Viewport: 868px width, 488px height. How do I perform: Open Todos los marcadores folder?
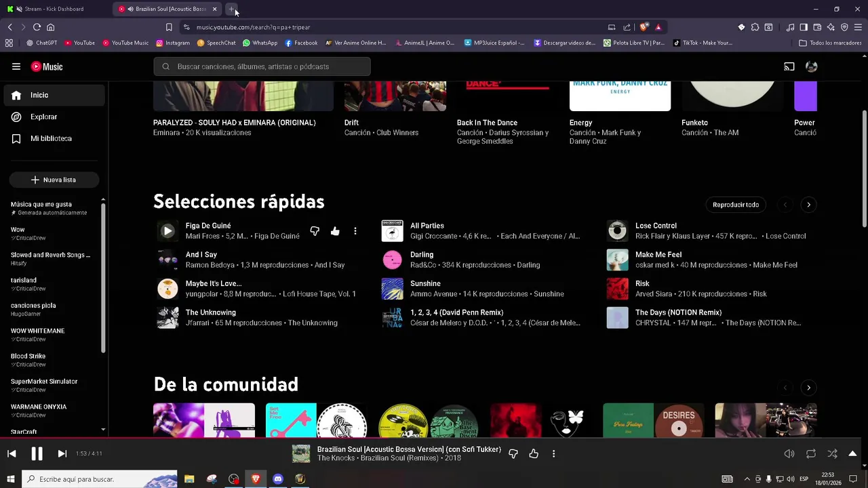(830, 43)
